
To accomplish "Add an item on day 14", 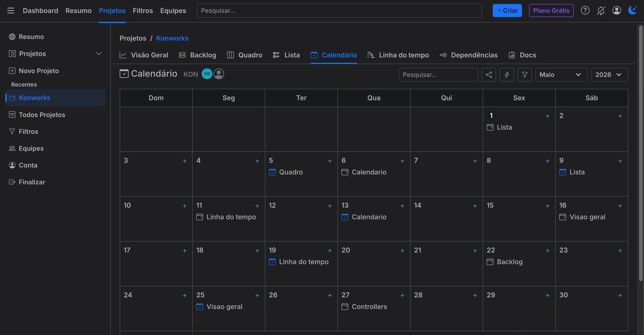I will pos(475,206).
